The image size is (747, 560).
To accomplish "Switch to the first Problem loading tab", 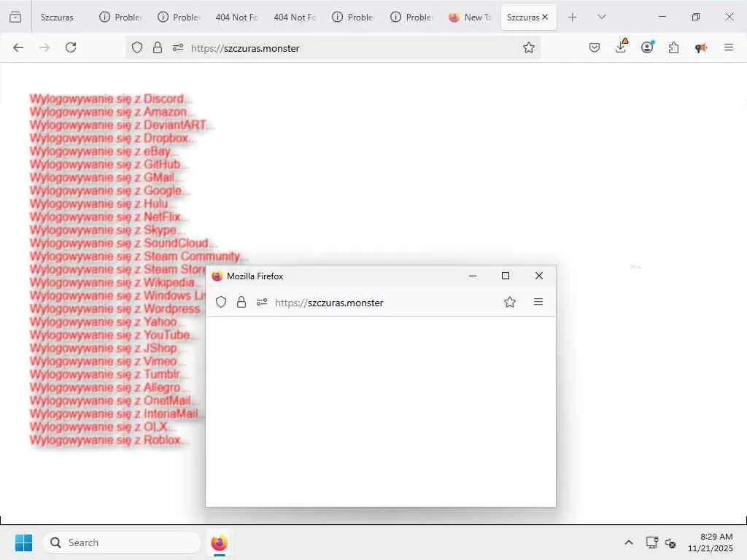I will click(120, 17).
